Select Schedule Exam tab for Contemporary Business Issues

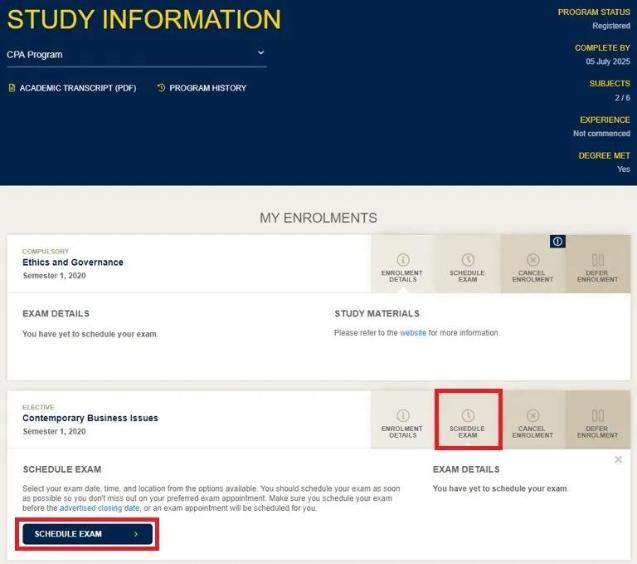pyautogui.click(x=467, y=420)
